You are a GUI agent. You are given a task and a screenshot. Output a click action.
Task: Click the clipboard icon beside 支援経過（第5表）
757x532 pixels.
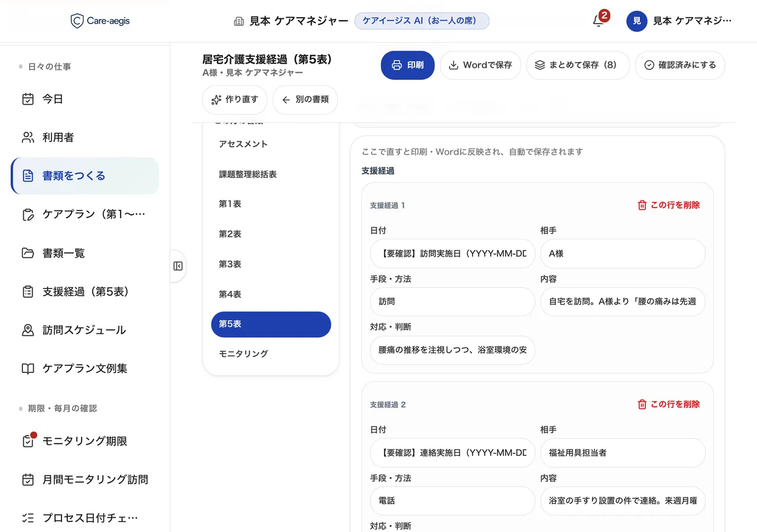tap(28, 291)
